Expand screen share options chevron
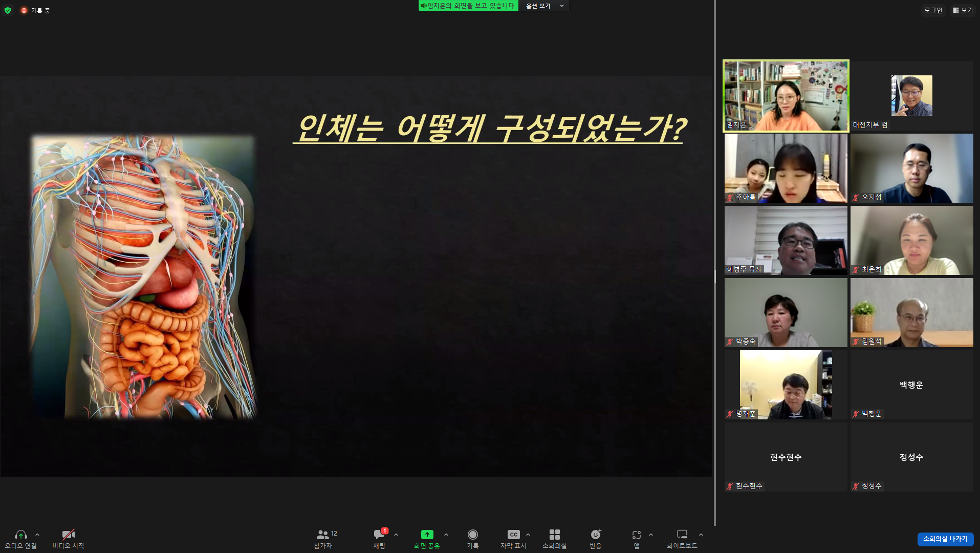This screenshot has width=980, height=553. point(445,535)
